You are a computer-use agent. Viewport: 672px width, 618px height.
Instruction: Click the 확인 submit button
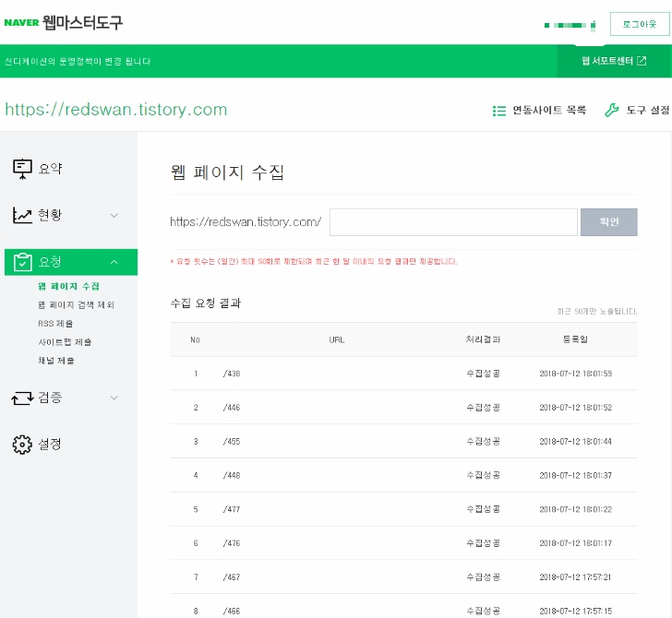point(609,222)
